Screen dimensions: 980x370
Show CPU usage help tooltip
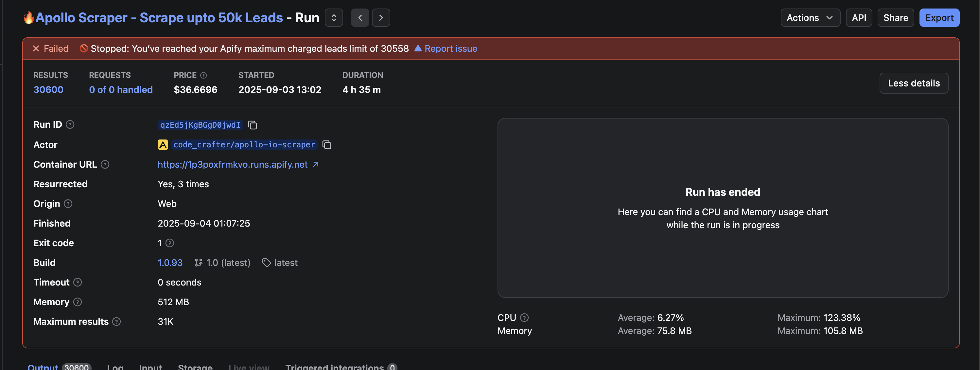pyautogui.click(x=524, y=318)
